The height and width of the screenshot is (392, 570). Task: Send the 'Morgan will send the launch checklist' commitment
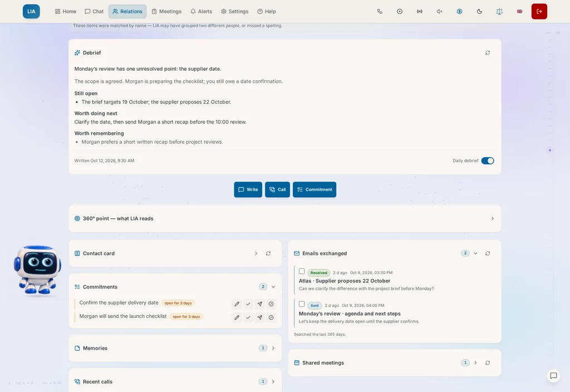[259, 317]
